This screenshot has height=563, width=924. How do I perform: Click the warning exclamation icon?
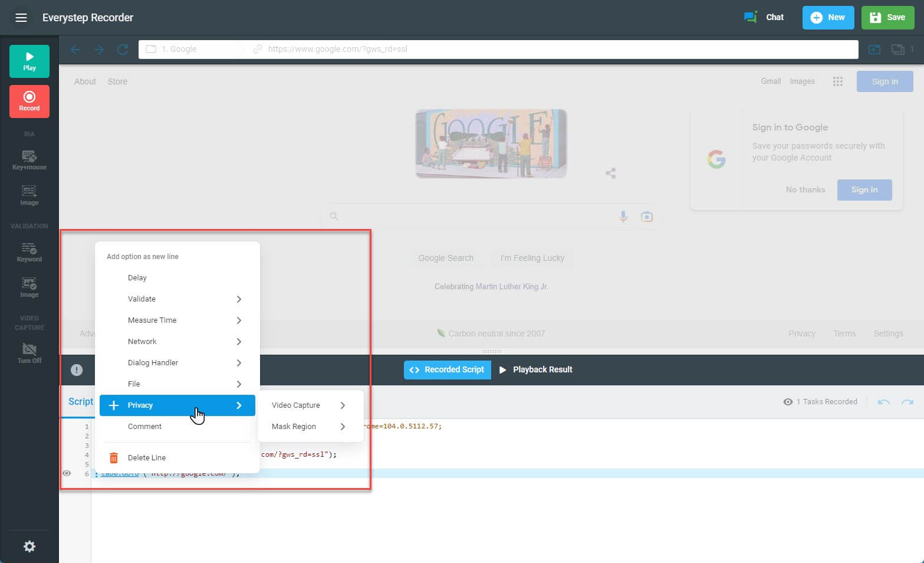(x=77, y=370)
